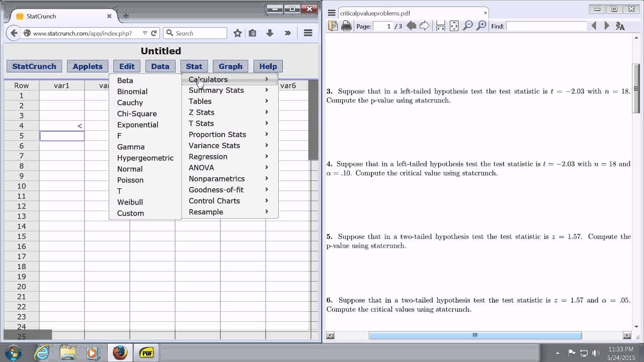644x362 pixels.
Task: Launch media player from the taskbar
Action: click(92, 352)
